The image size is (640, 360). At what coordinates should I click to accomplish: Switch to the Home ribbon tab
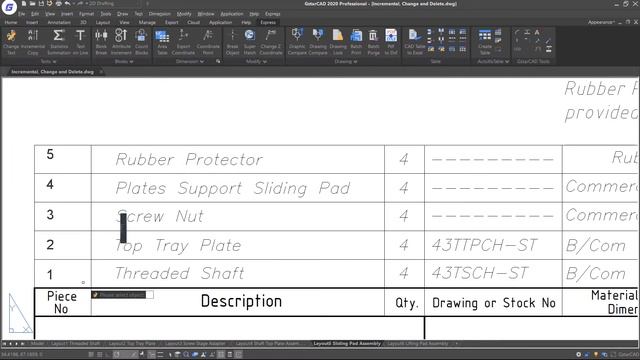11,22
